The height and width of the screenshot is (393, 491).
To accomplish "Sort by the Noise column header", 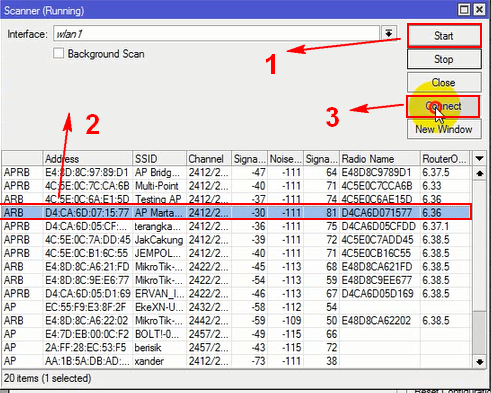I will (286, 159).
